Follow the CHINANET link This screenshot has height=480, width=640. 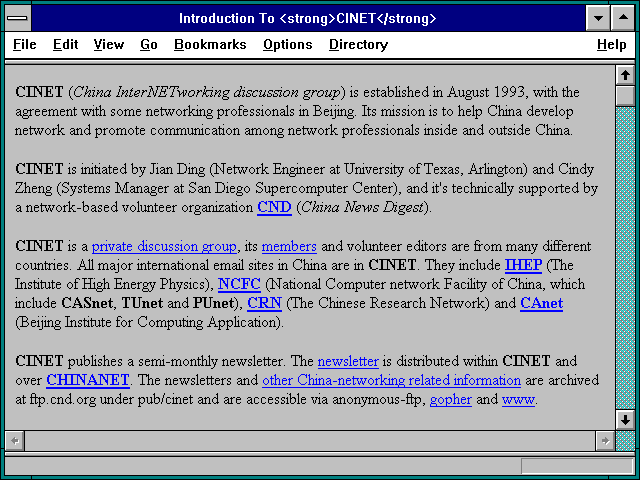click(x=88, y=380)
